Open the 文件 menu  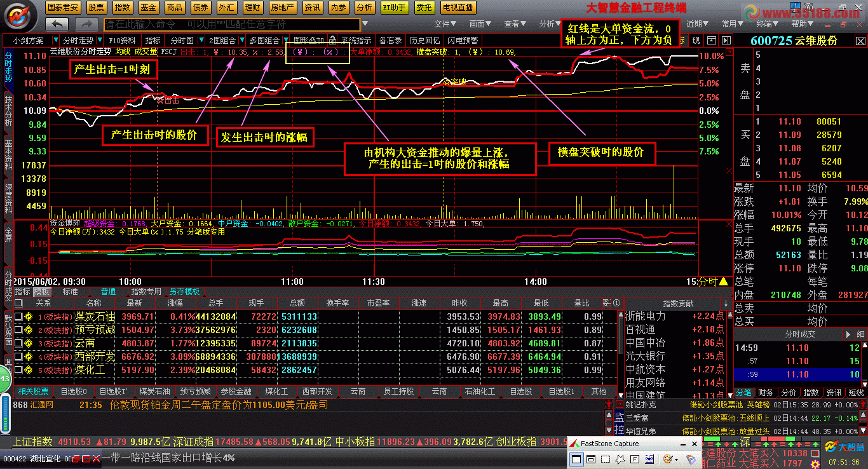coord(445,24)
